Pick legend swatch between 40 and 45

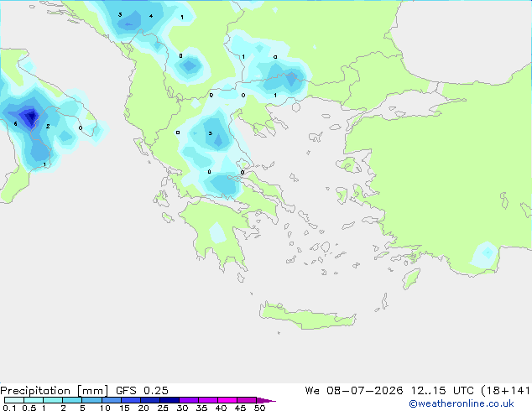[227, 400]
